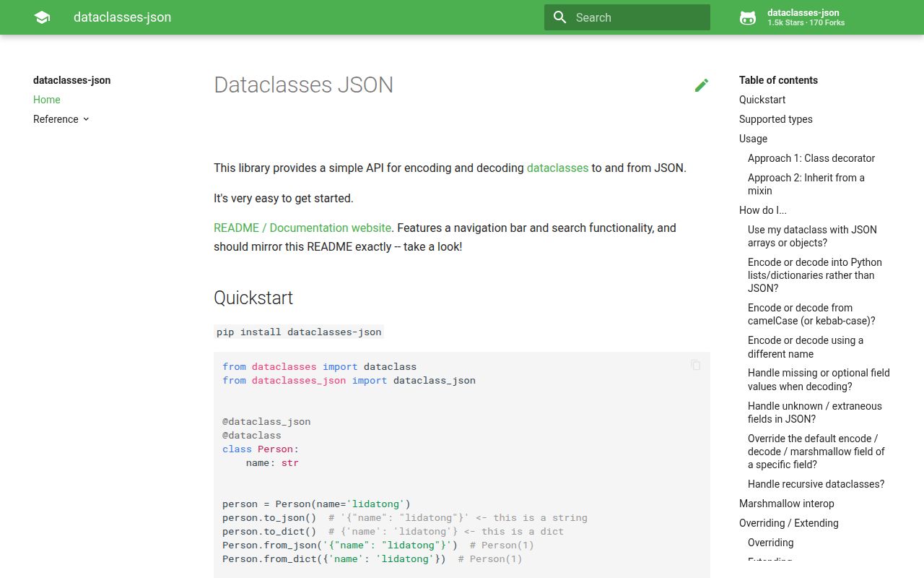
Task: Go to the Overriding subsection
Action: [770, 543]
